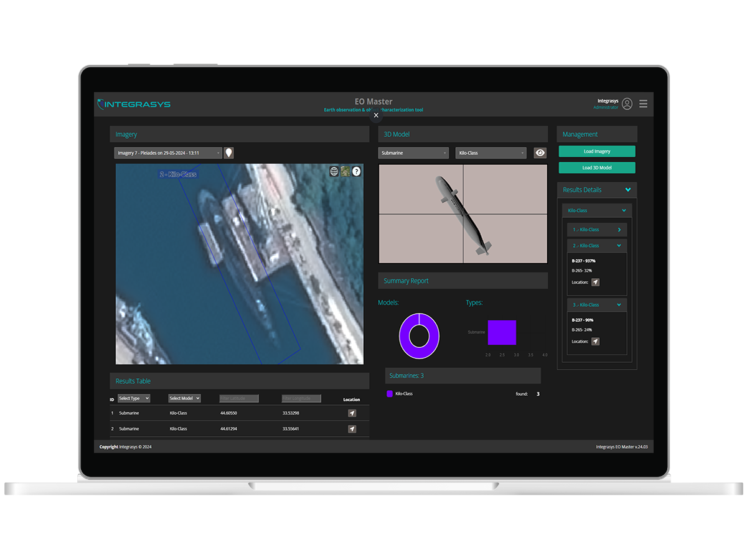Click the Load 3D Model button

tap(596, 167)
